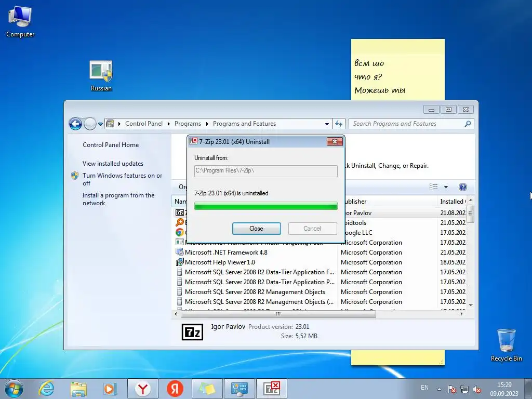The width and height of the screenshot is (532, 399).
Task: Click Close in the 7-Zip Uninstall dialog
Action: (257, 229)
